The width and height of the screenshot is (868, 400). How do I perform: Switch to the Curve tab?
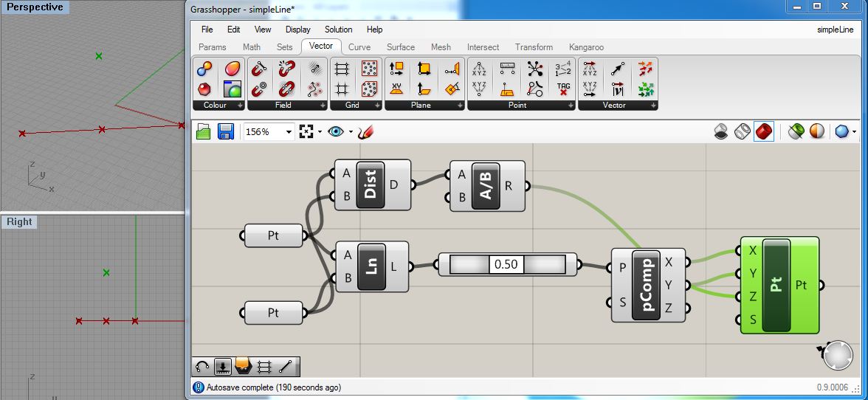pos(359,47)
